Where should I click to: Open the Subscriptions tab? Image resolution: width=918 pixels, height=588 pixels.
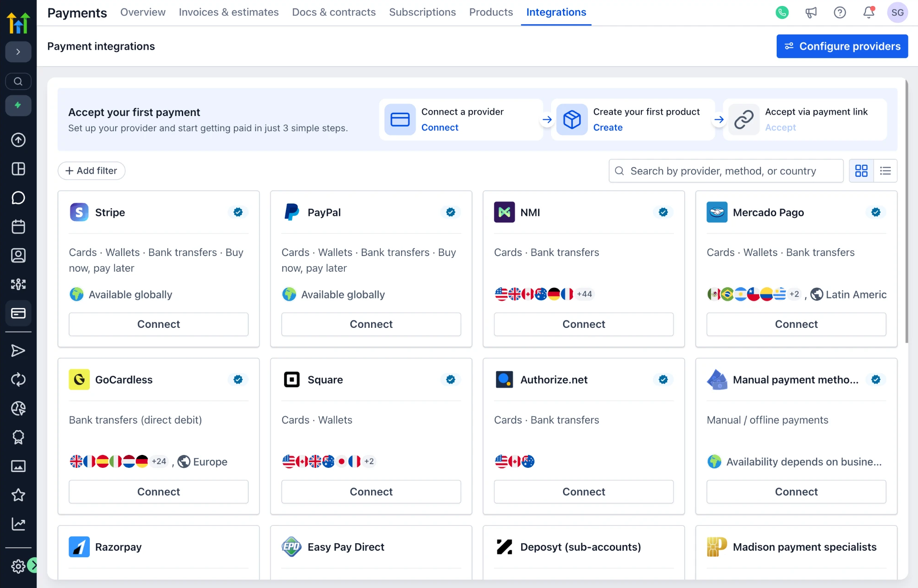tap(422, 12)
